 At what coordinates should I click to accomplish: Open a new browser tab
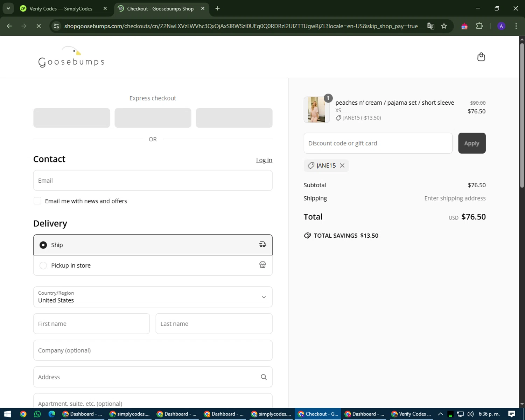(217, 8)
